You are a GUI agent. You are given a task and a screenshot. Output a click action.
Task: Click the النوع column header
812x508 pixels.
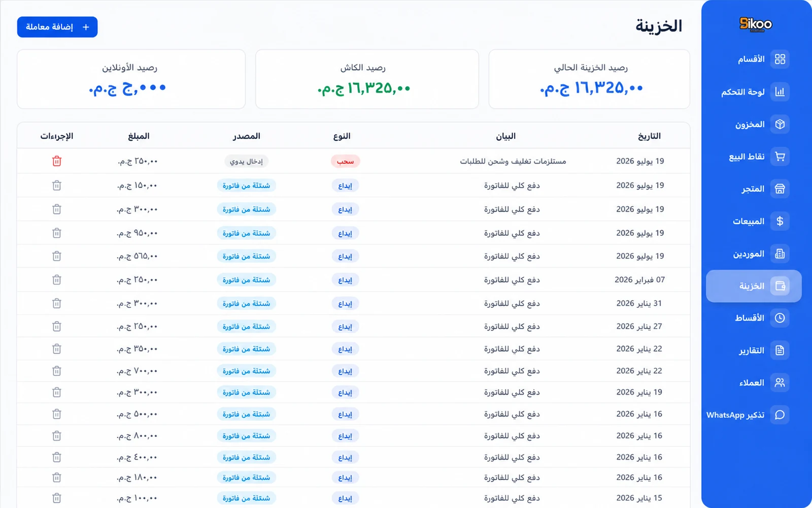[342, 136]
